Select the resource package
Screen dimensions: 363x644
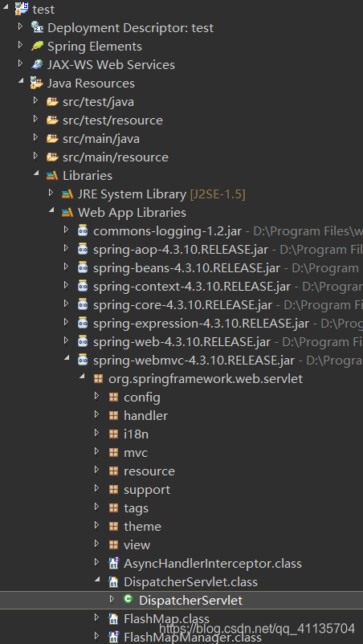tap(149, 471)
